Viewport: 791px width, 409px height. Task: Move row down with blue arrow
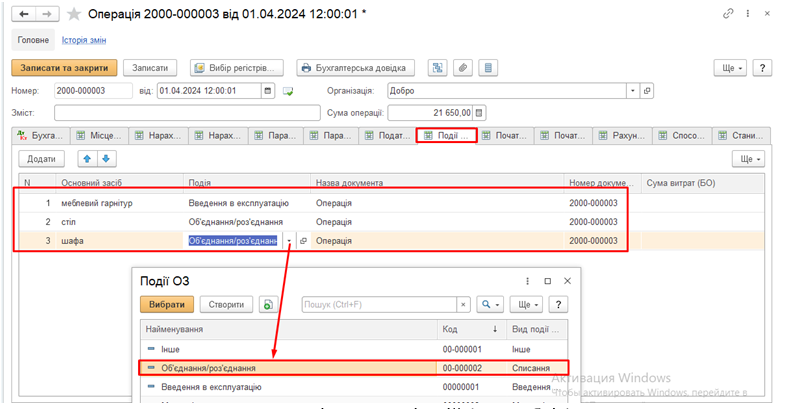tap(106, 159)
